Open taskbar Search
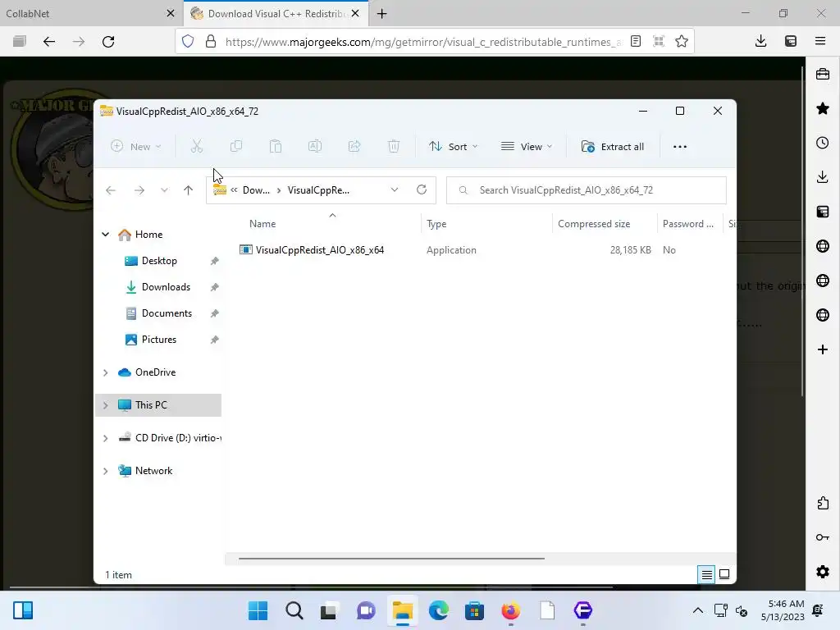 (294, 610)
